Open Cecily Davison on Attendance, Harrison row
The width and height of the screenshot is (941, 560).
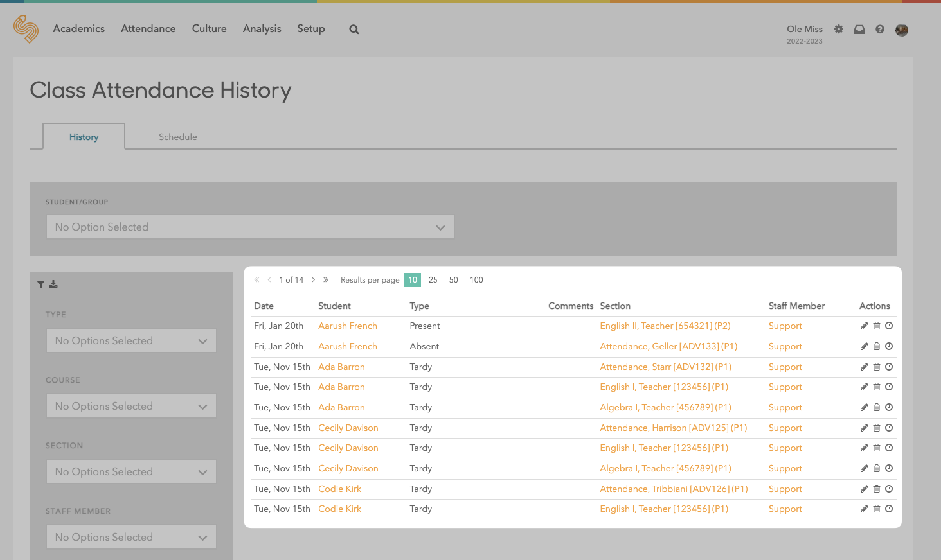[x=348, y=428]
